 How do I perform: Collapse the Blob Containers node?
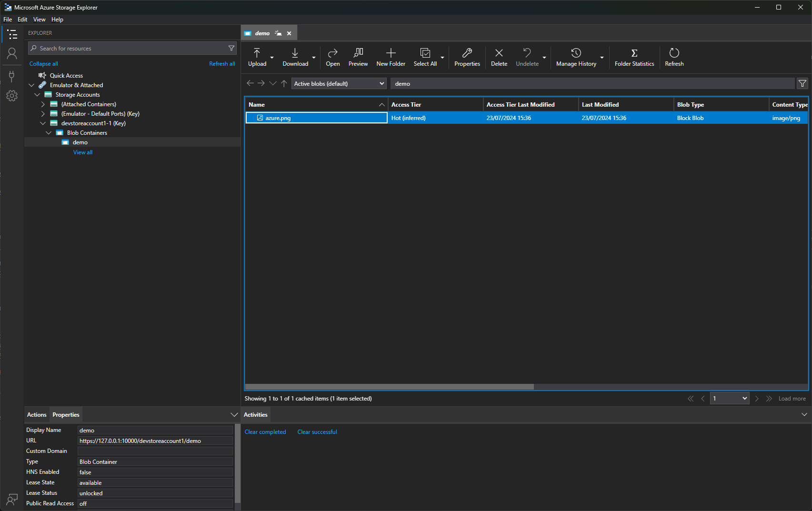point(49,133)
